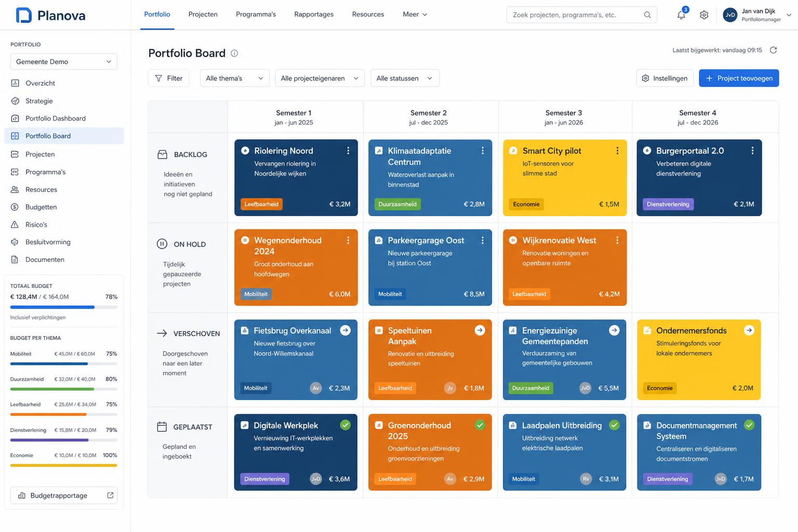This screenshot has height=532, width=798.
Task: Toggle green check on Groenonderhoud 2025 card
Action: tap(480, 425)
